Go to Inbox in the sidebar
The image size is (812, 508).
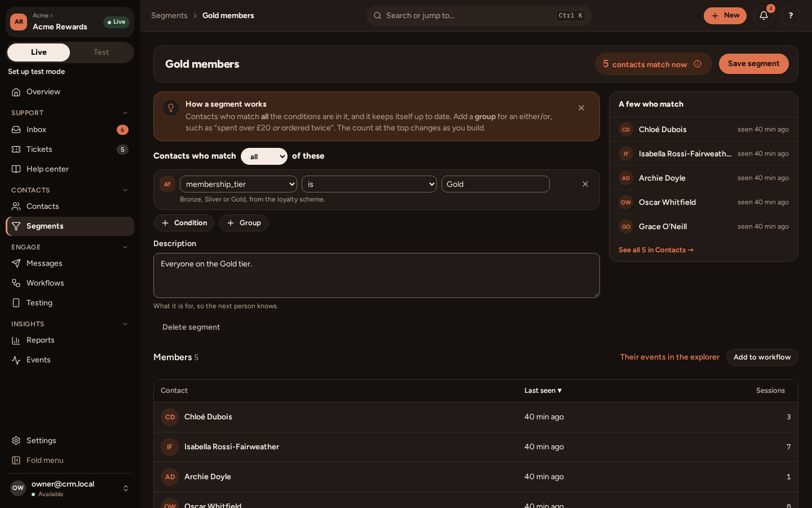(x=70, y=130)
